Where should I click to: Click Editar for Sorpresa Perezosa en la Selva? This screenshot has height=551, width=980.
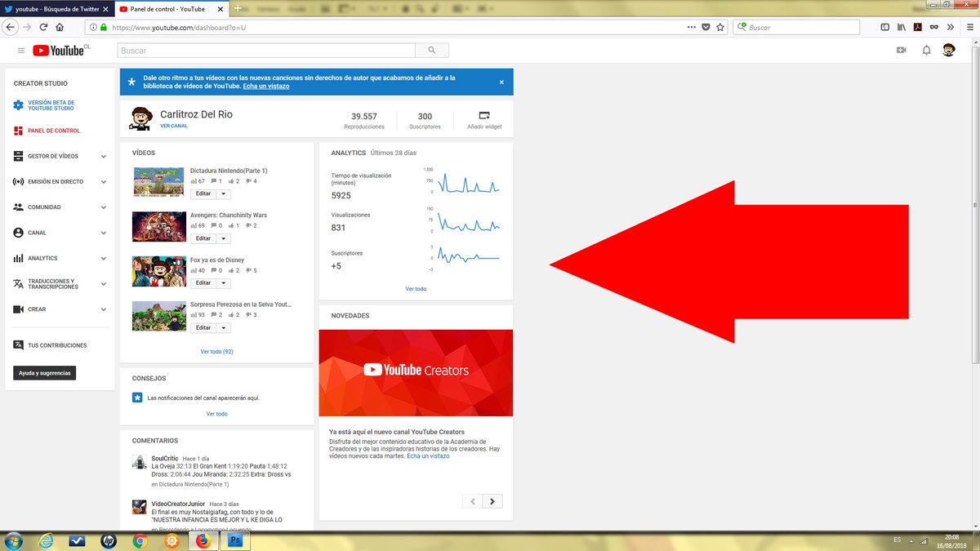tap(203, 327)
